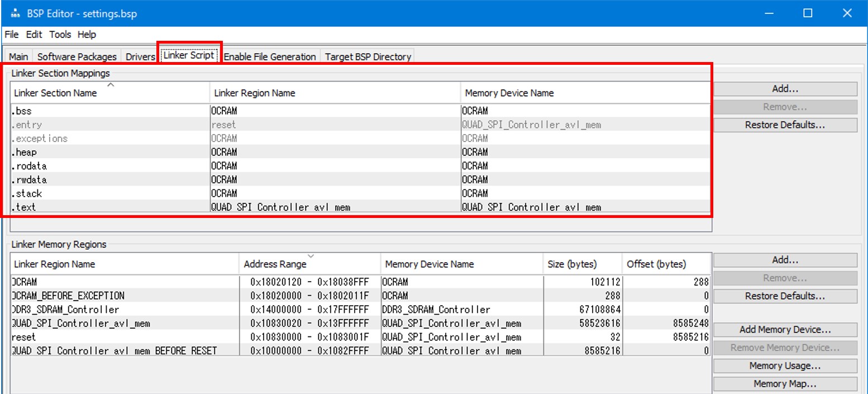Switch to the Software Packages tab

[77, 56]
